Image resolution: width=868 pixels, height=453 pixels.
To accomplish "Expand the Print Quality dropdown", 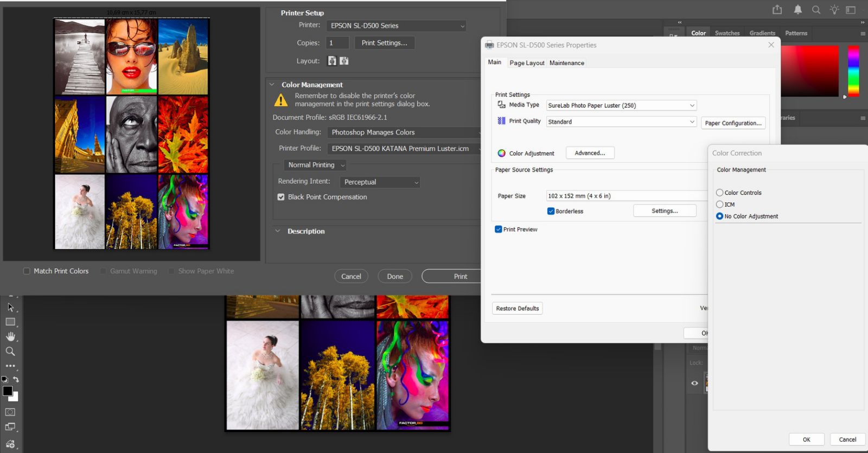I will 621,122.
